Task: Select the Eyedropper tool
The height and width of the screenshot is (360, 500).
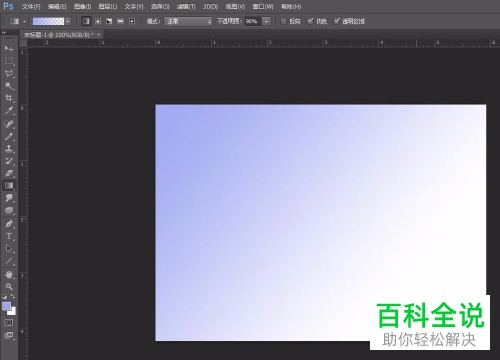Action: pyautogui.click(x=9, y=111)
